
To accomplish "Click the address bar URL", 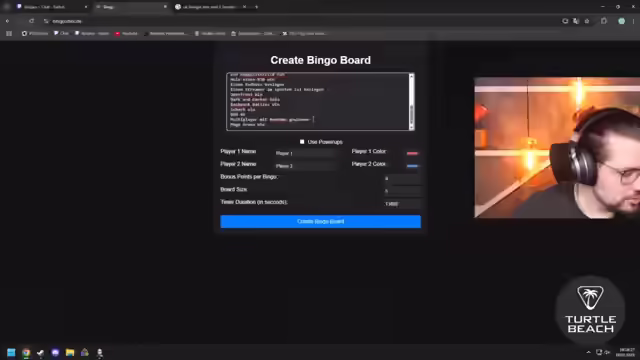I will tap(67, 21).
